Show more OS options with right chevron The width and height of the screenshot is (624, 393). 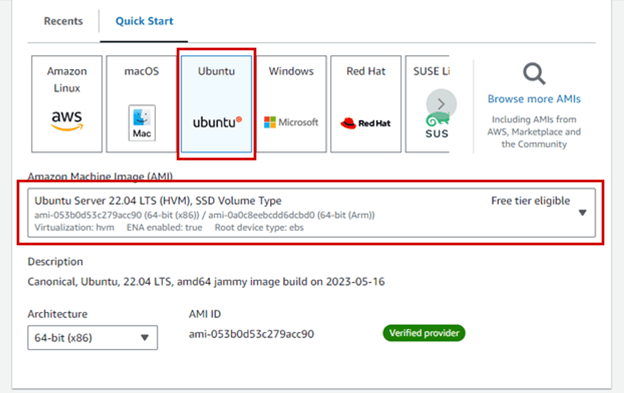(441, 104)
